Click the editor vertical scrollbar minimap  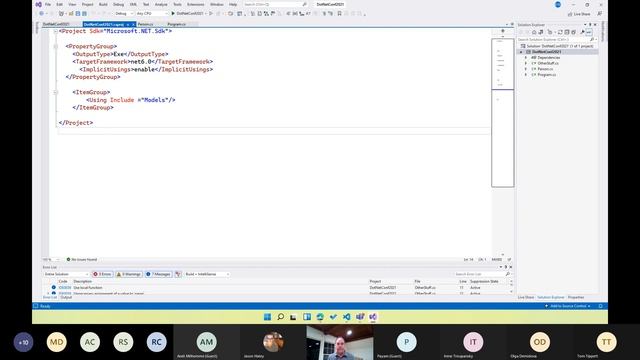(x=502, y=113)
